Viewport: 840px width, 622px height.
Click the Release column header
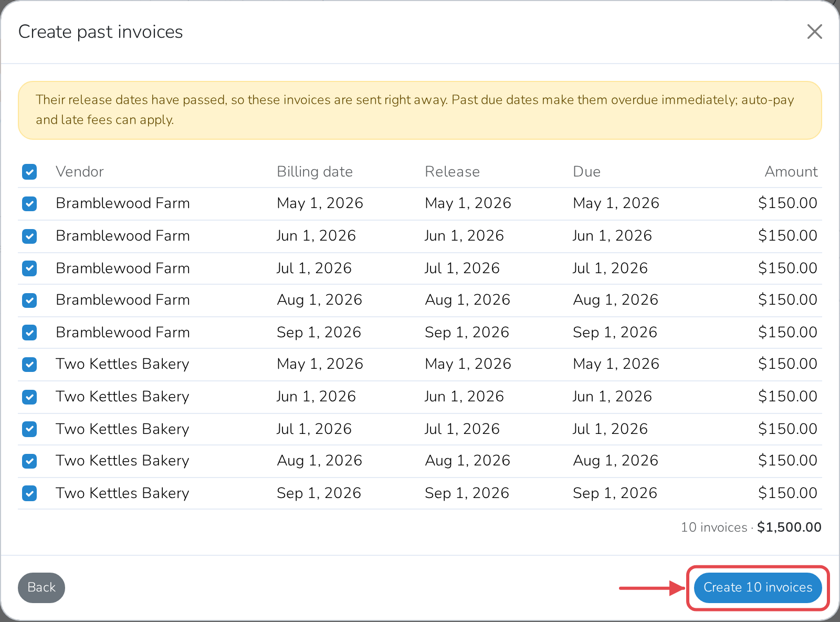point(452,172)
